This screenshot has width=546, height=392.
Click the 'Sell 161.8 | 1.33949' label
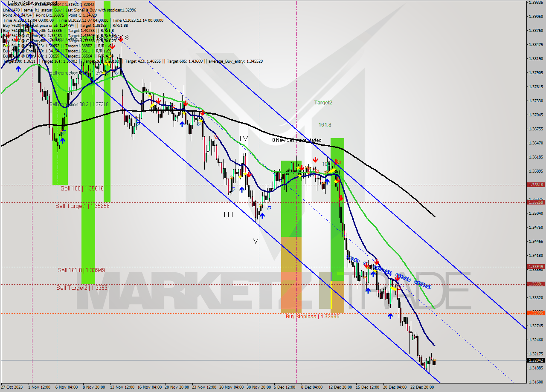(81, 270)
